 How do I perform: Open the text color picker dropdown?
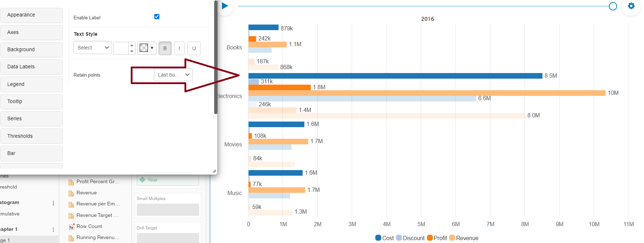pyautogui.click(x=146, y=48)
